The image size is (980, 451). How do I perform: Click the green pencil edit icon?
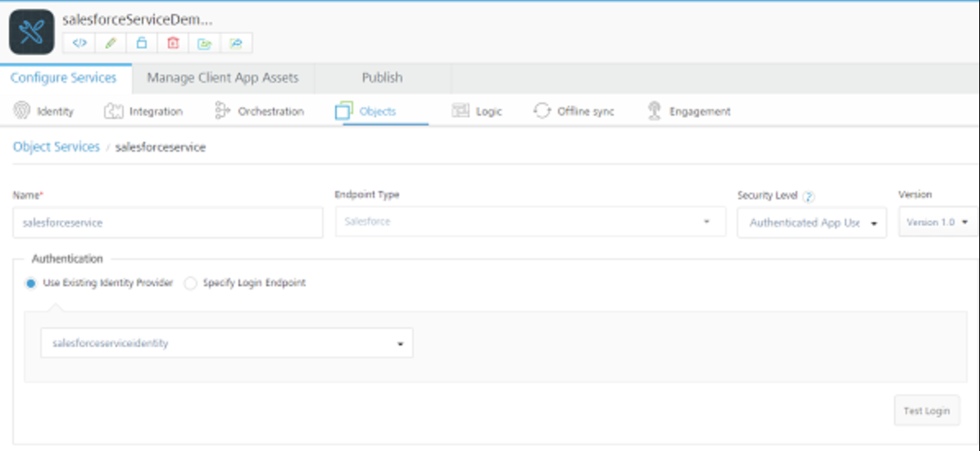click(111, 43)
